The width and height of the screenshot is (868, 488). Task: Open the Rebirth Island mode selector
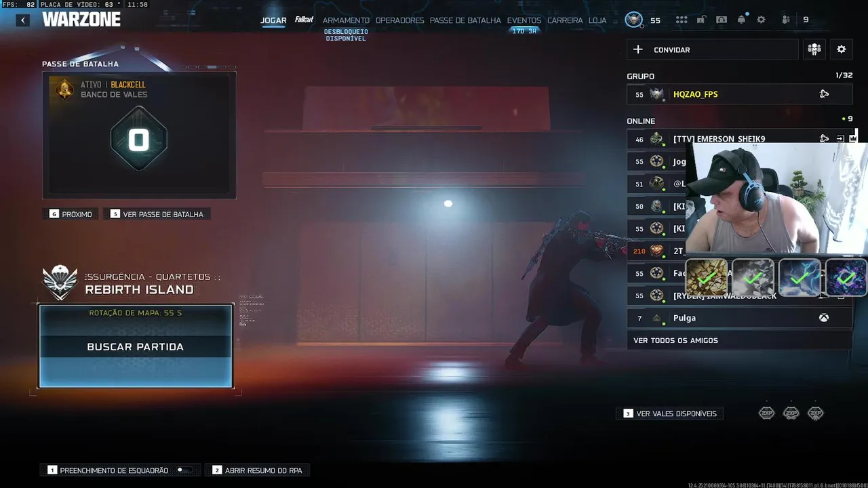(139, 289)
